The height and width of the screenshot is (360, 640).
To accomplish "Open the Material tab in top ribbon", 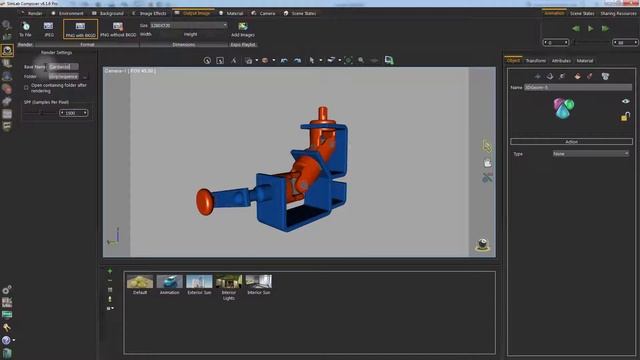I will pos(231,13).
